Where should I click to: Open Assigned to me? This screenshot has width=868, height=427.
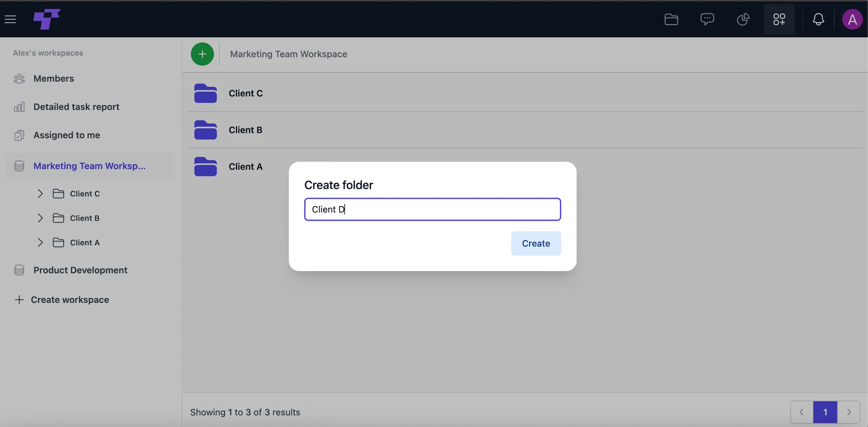67,135
